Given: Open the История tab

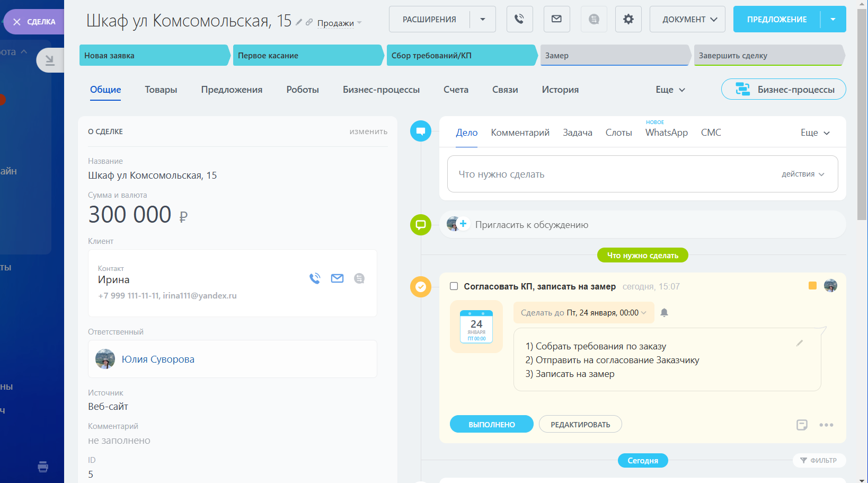Looking at the screenshot, I should tap(560, 90).
